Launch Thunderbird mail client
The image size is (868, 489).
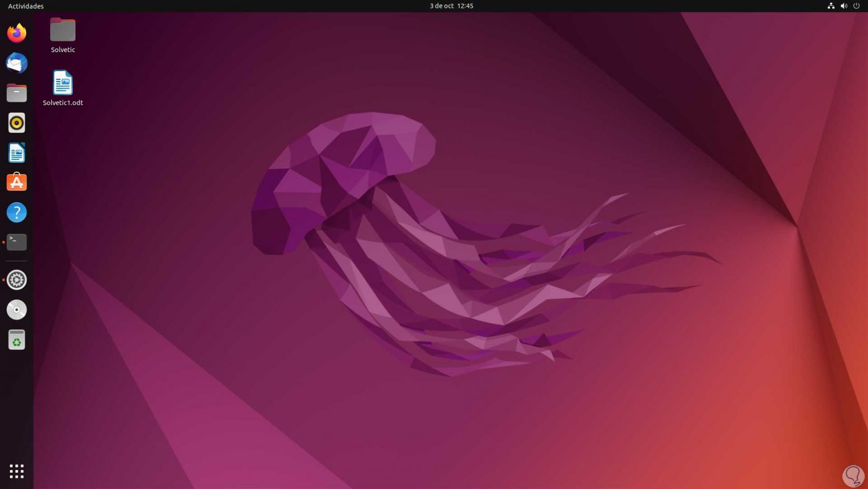tap(16, 63)
